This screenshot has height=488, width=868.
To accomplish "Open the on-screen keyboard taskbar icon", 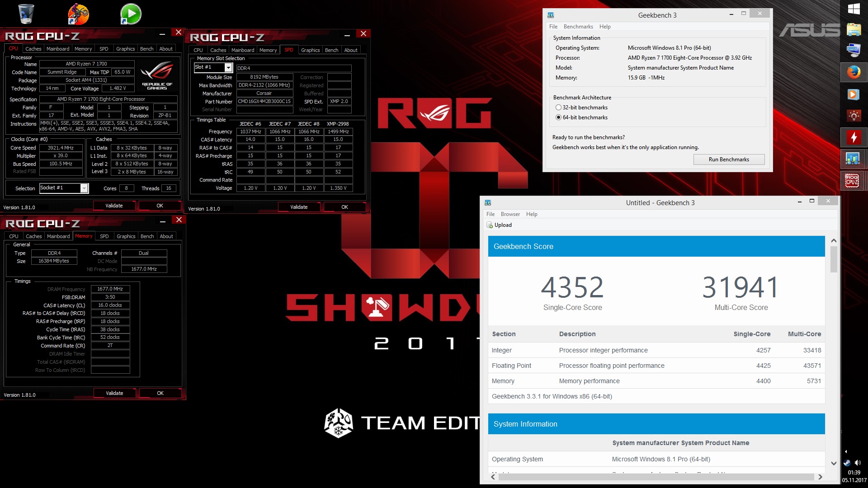I will (854, 50).
